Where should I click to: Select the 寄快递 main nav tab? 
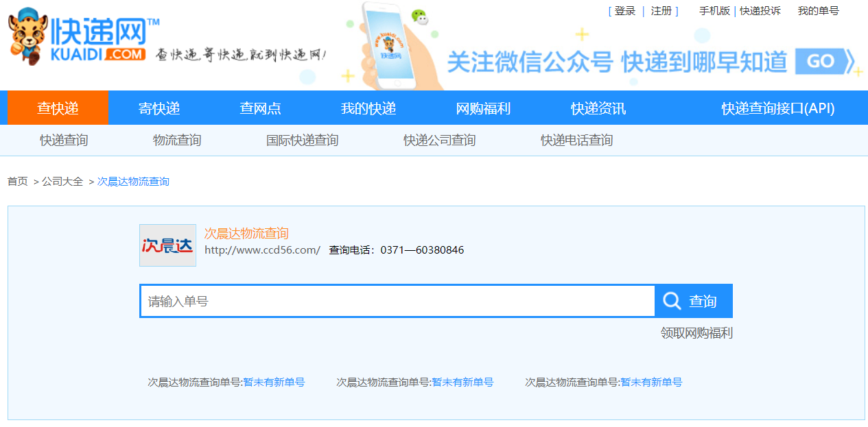coord(159,108)
